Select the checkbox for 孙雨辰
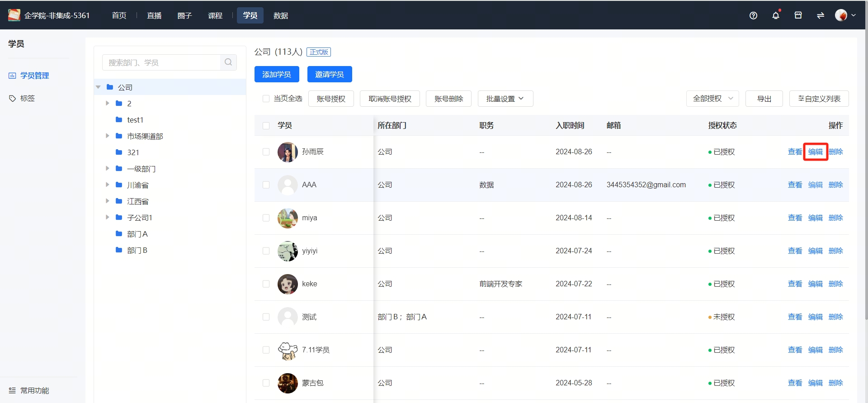The image size is (868, 403). tap(266, 152)
